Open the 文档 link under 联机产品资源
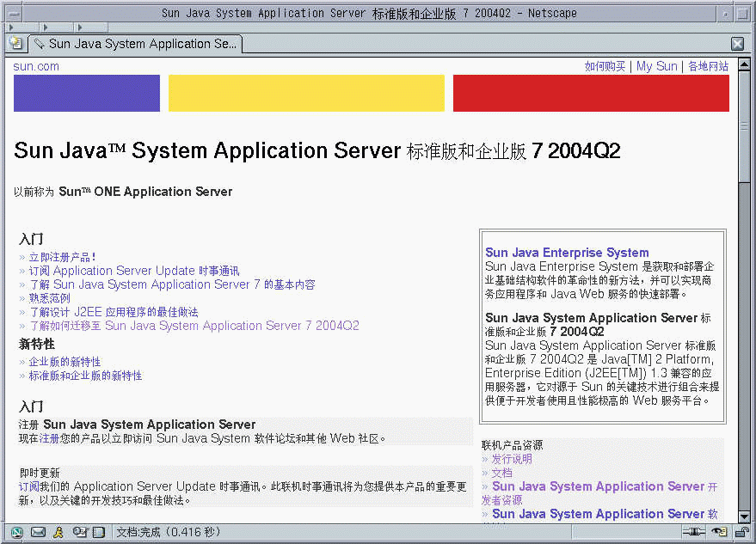756x544 pixels. (x=501, y=473)
